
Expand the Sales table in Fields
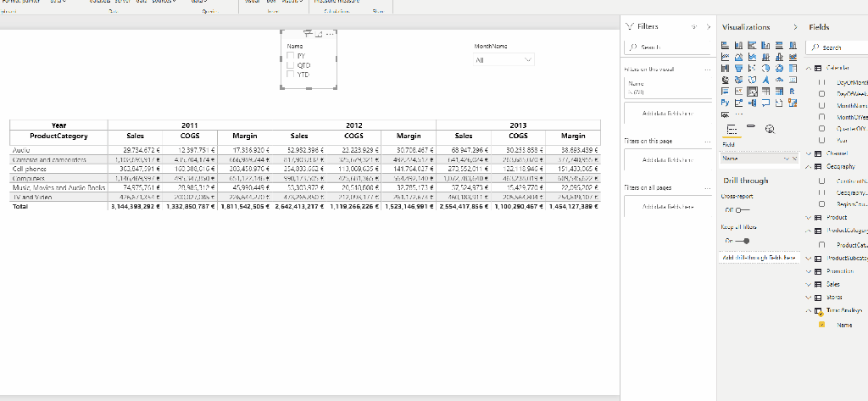point(808,284)
